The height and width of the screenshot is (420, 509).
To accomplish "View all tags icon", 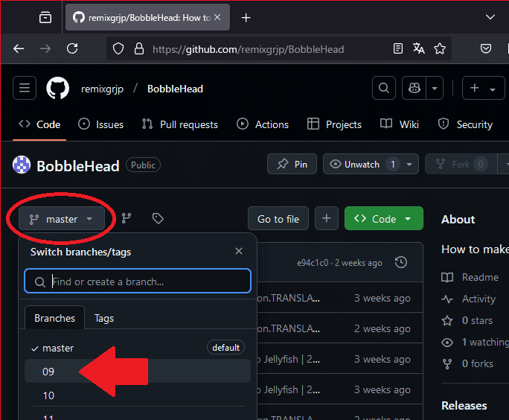I will coord(158,218).
